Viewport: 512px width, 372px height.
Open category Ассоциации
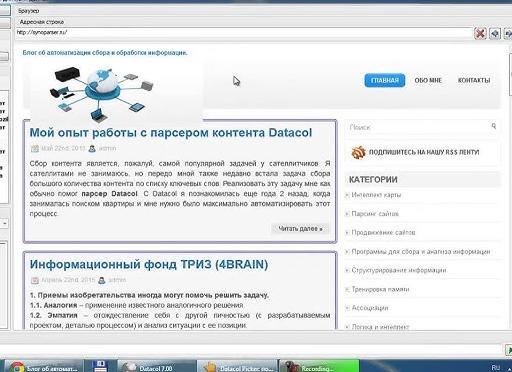370,308
